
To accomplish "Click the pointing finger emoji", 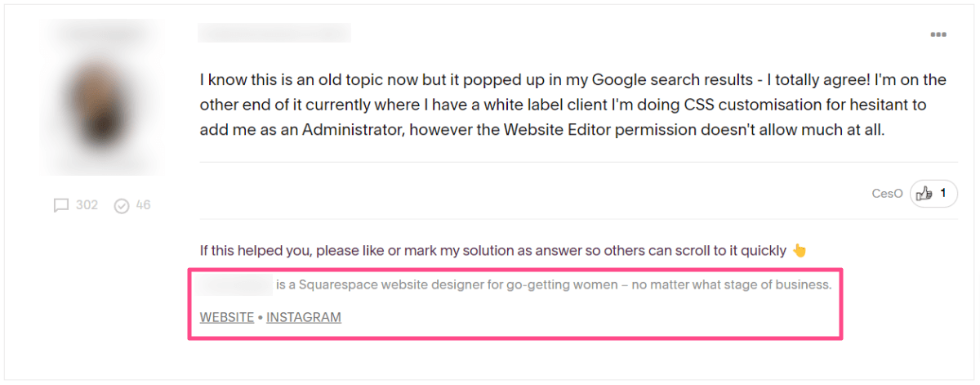I will point(799,251).
